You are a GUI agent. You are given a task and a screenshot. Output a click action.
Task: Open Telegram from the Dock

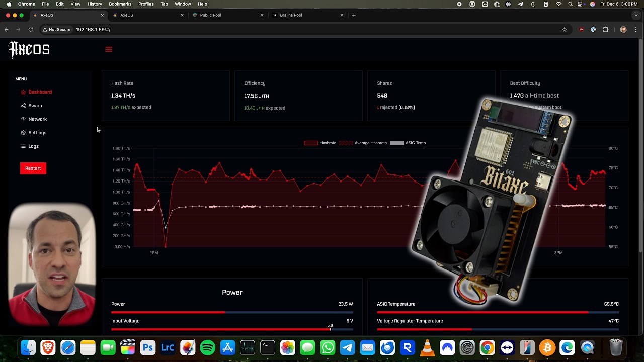pyautogui.click(x=347, y=347)
